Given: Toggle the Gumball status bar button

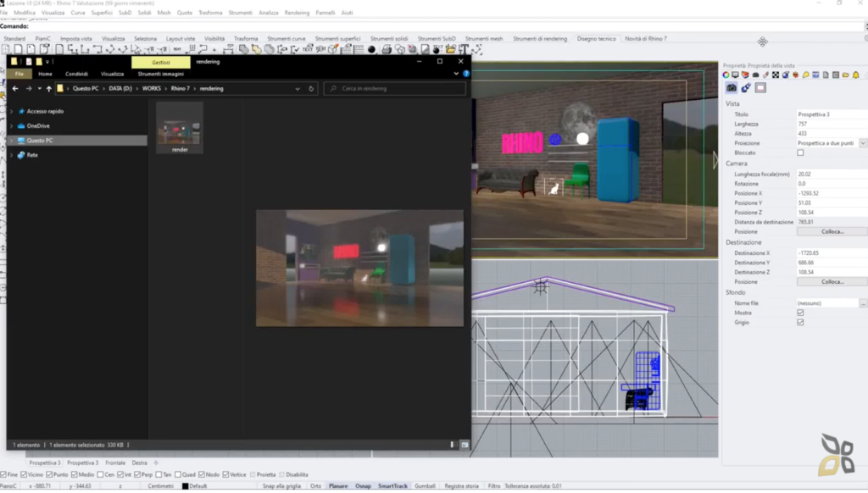Looking at the screenshot, I should pyautogui.click(x=425, y=486).
